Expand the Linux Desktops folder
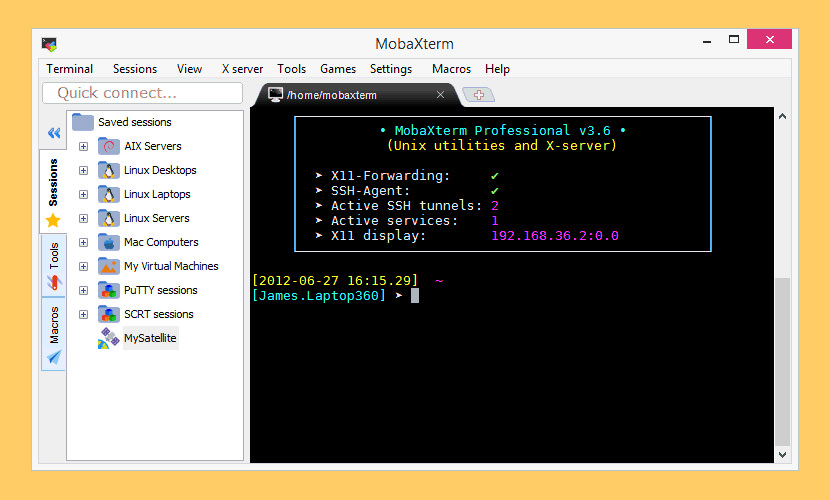Viewport: 830px width, 500px height. [84, 170]
